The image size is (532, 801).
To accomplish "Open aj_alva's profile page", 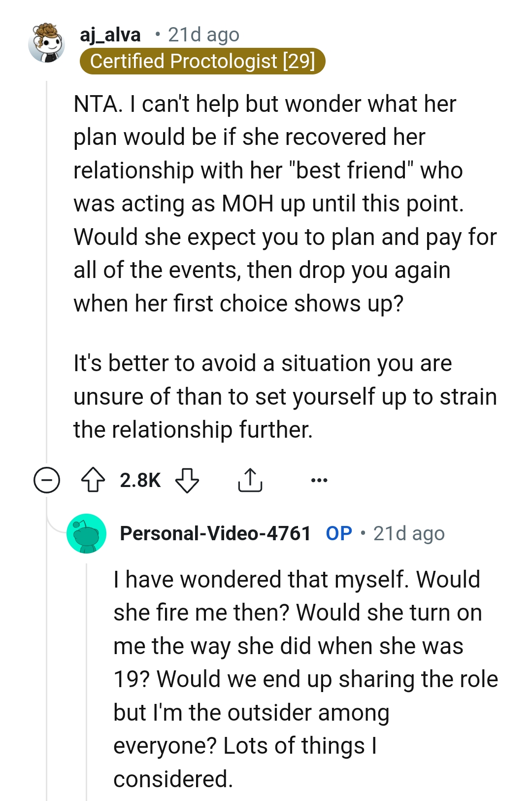I will tap(109, 34).
